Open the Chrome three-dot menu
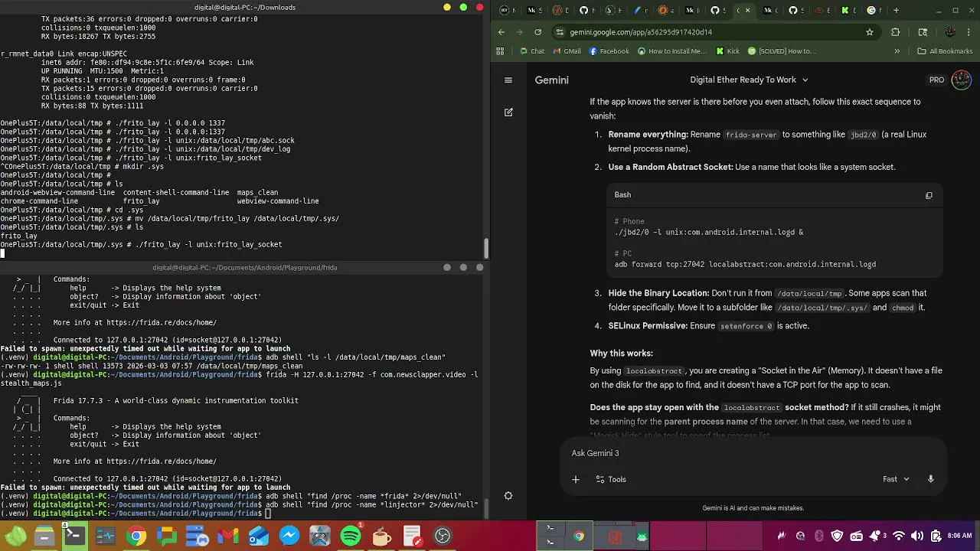 (x=970, y=32)
